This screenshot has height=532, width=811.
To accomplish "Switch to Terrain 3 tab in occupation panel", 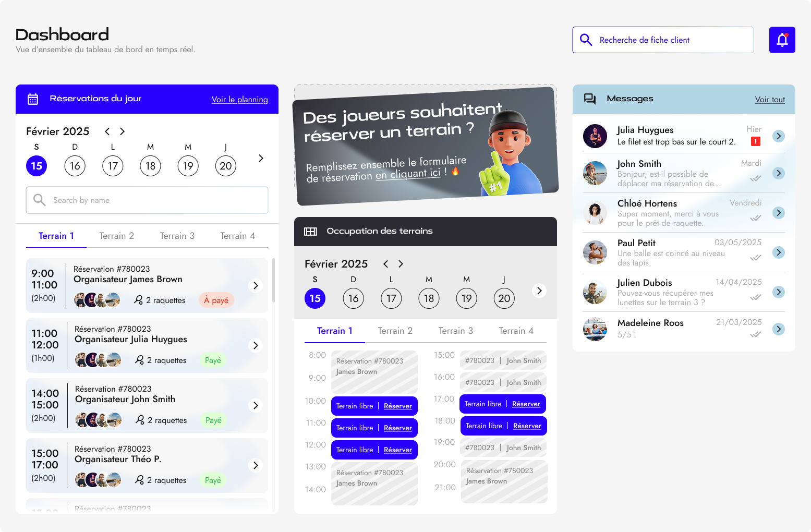I will (455, 331).
